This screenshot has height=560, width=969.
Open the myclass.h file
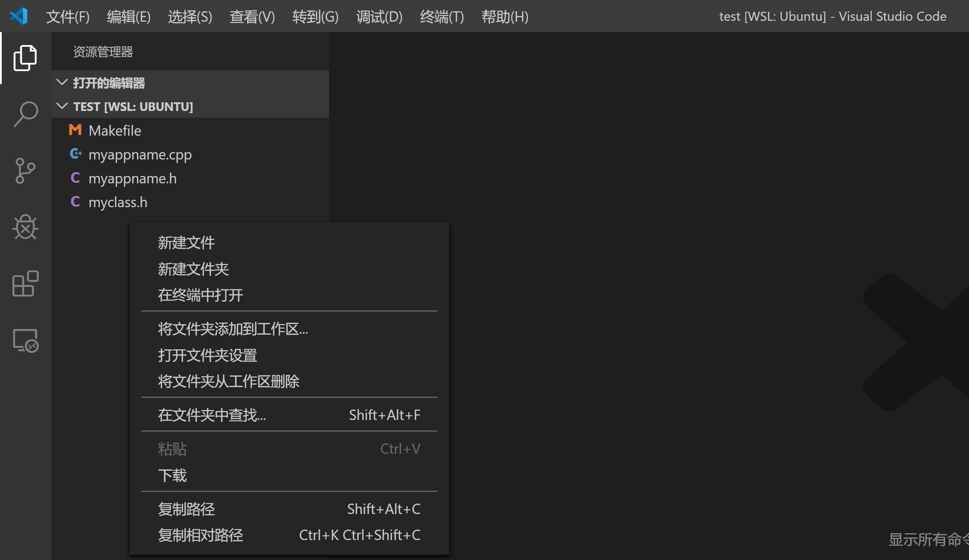pyautogui.click(x=118, y=202)
